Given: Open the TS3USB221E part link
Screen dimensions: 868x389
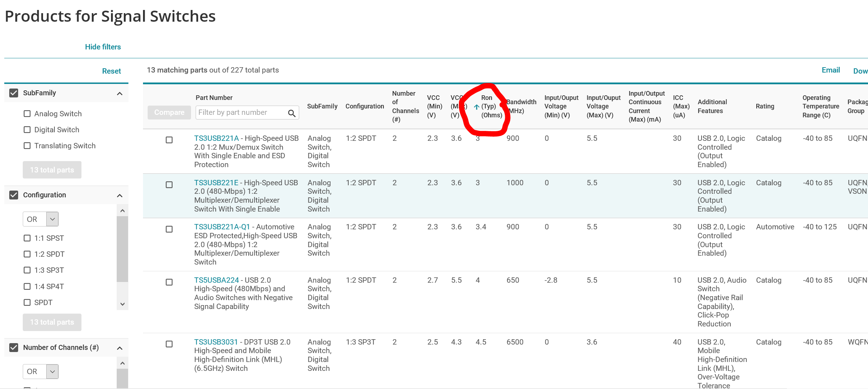Looking at the screenshot, I should [216, 183].
